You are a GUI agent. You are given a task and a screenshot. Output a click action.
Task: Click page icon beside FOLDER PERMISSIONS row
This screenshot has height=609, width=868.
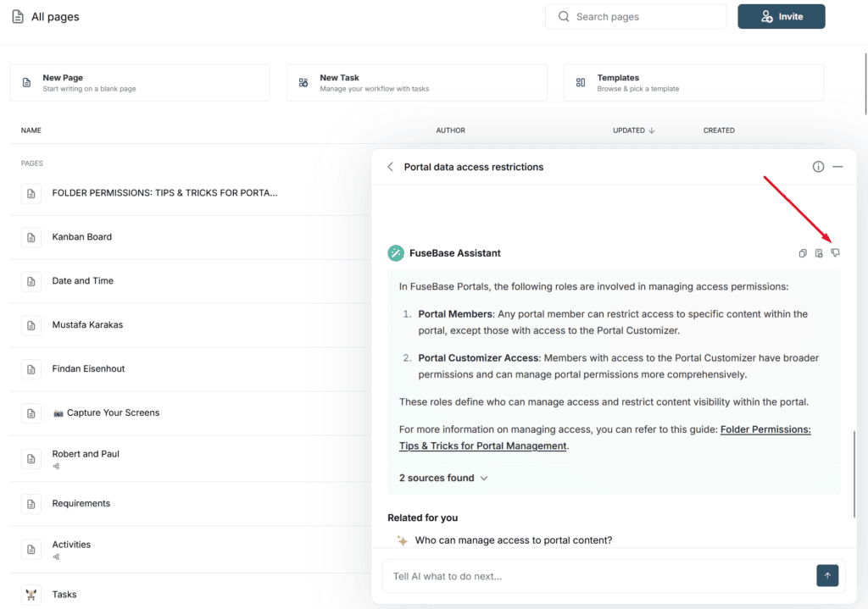(x=31, y=194)
